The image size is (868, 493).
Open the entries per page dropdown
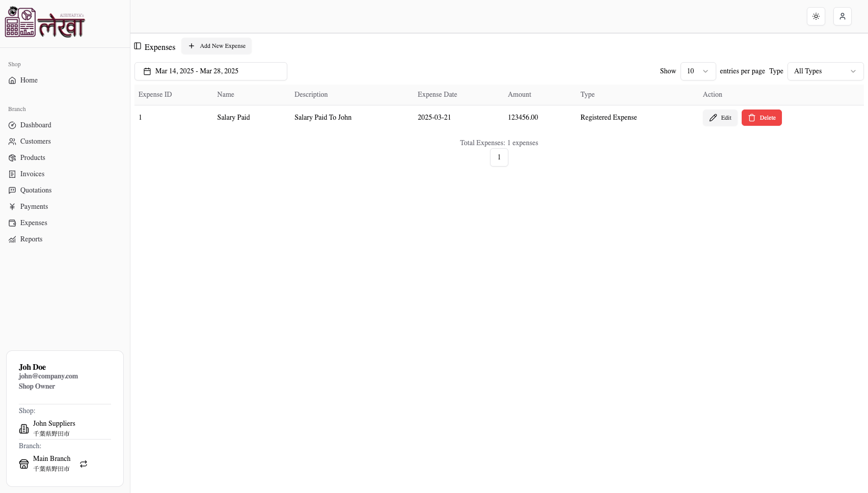click(698, 71)
